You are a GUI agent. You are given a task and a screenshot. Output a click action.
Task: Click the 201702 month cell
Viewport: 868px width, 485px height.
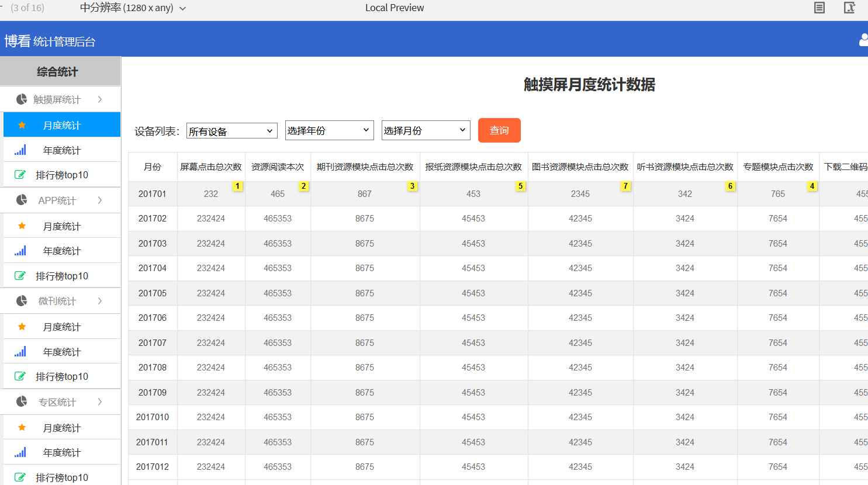[x=153, y=219]
